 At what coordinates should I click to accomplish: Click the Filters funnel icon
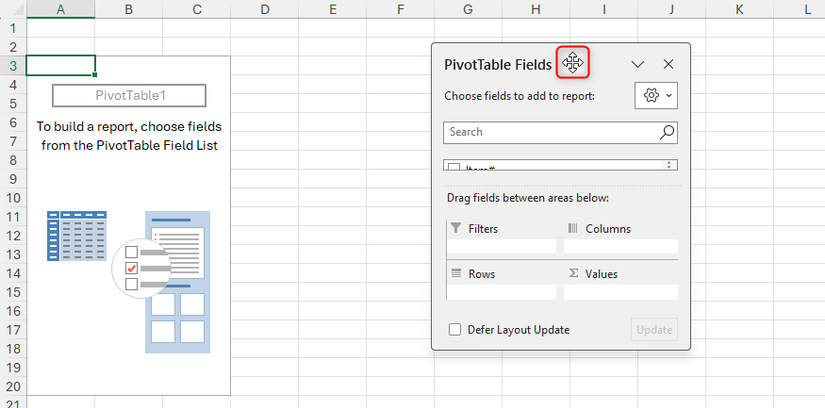click(456, 228)
